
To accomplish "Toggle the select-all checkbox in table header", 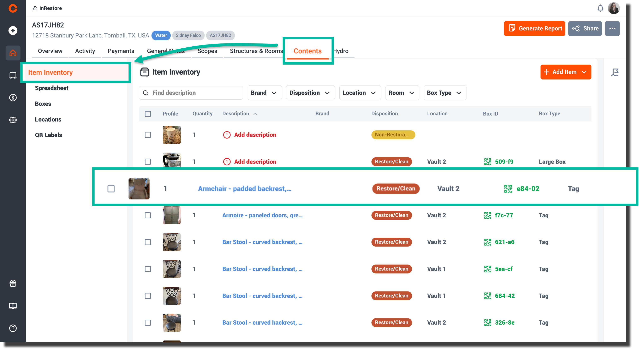I will [x=148, y=114].
